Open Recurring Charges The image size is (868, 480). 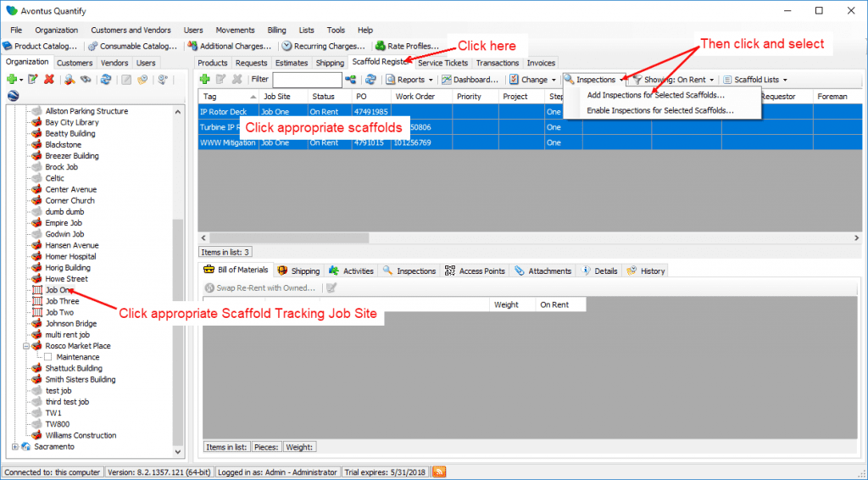324,46
